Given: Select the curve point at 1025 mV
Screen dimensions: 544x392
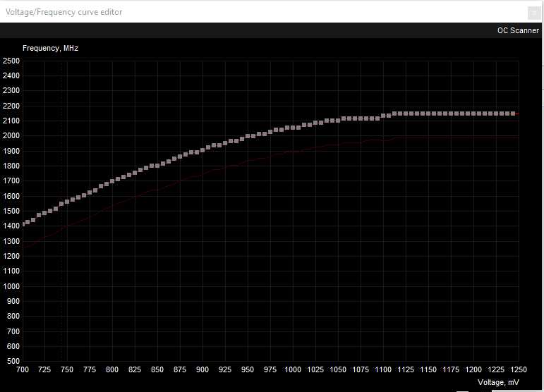Looking at the screenshot, I should point(315,123).
